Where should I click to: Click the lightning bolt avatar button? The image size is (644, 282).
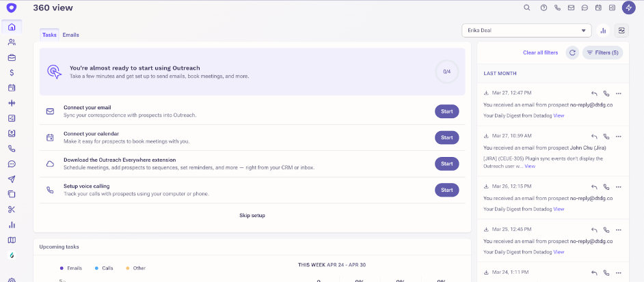pos(629,8)
